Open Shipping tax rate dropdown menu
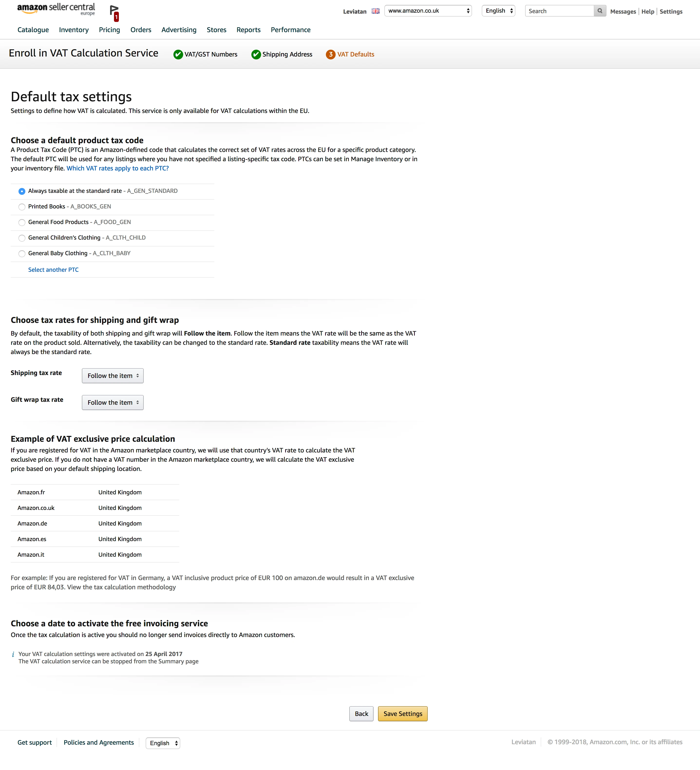 pos(111,376)
